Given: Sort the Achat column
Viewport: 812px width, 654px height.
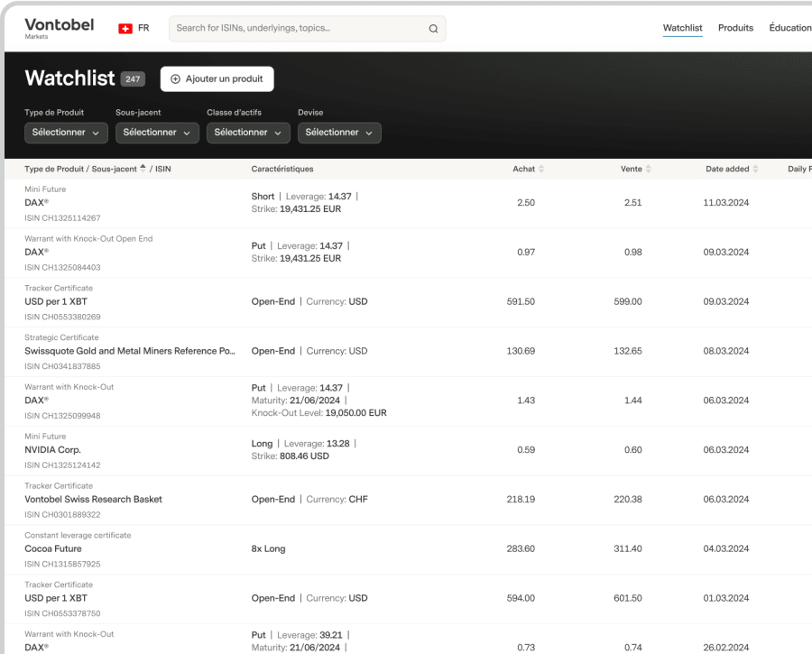Looking at the screenshot, I should point(541,169).
